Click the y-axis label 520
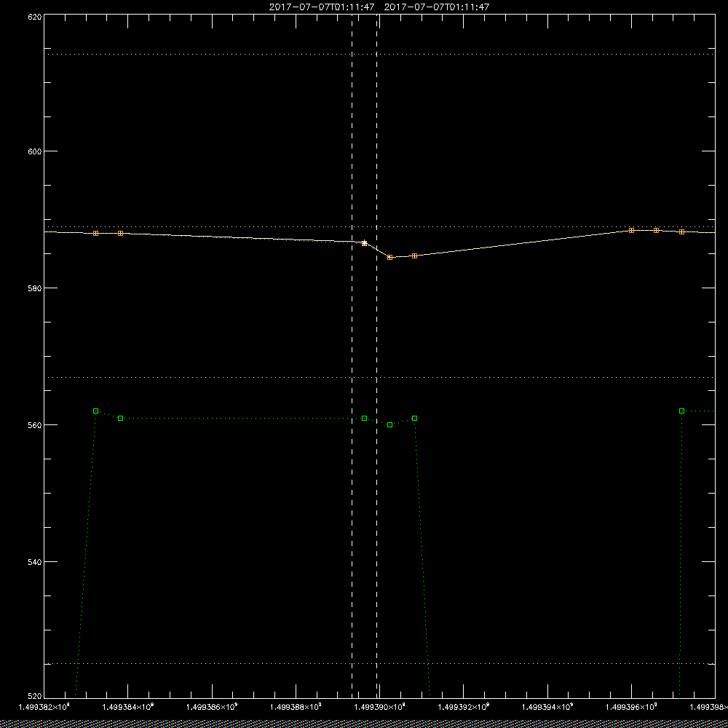 coord(35,697)
